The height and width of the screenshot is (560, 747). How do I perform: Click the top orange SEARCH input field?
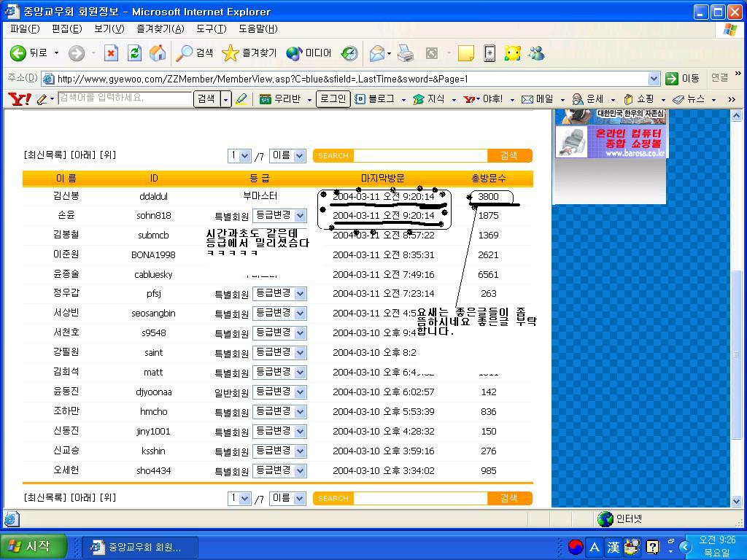coord(419,155)
